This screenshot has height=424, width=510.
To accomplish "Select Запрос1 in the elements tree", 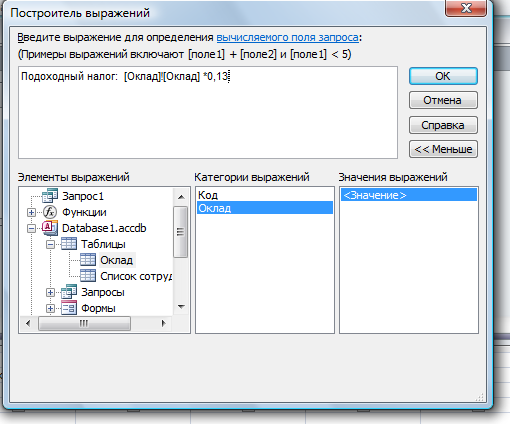I will (x=83, y=196).
